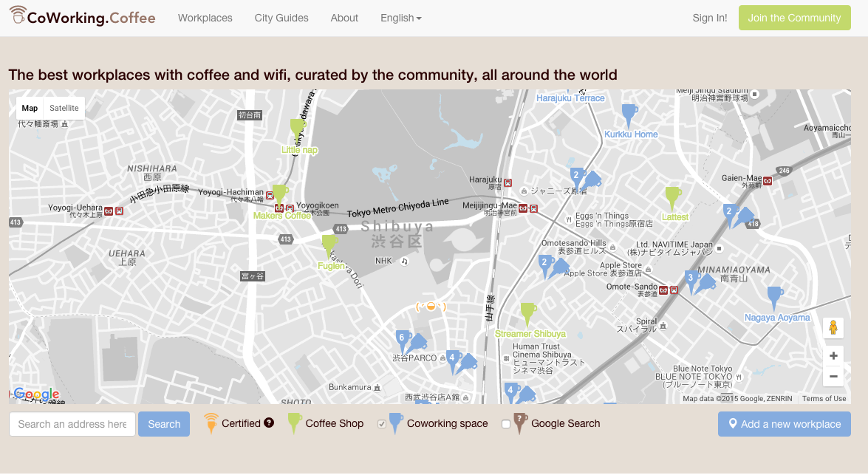Click the NHK music note icon
This screenshot has width=868, height=475.
tap(405, 262)
